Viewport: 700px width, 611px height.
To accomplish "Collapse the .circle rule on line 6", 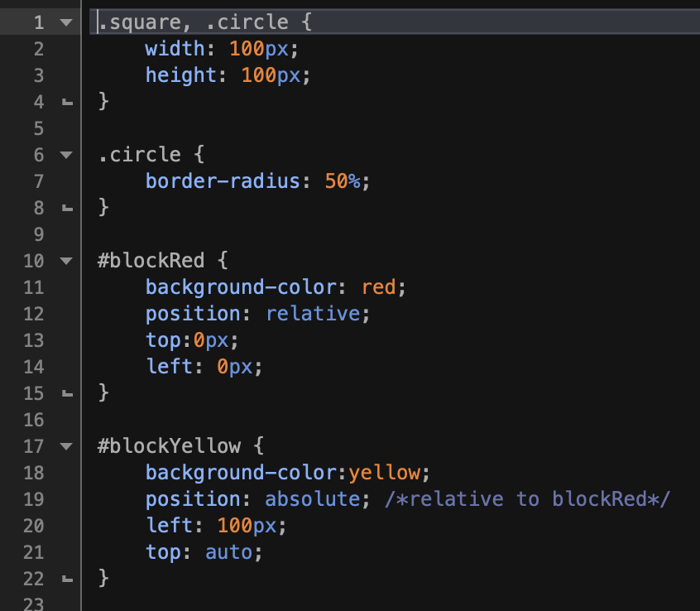I will coord(66,155).
